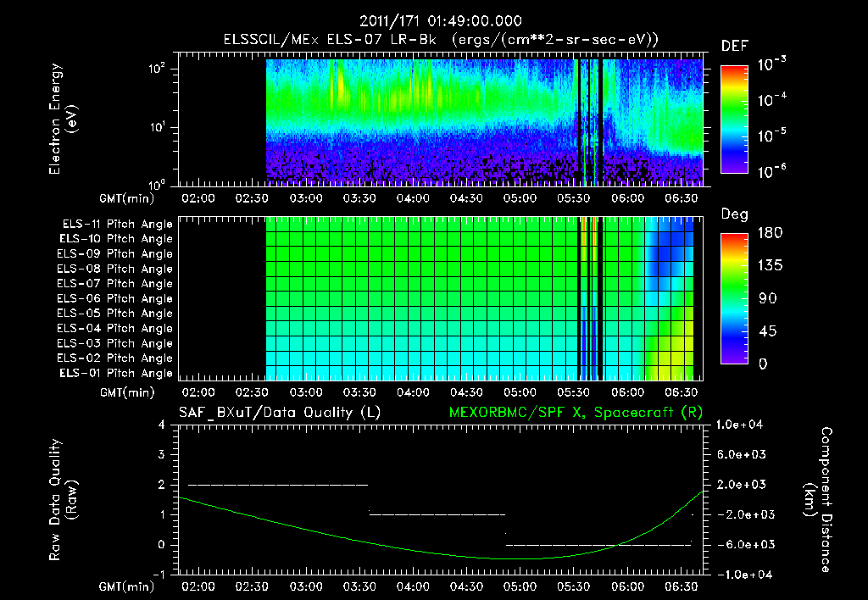Select the ELS-03 Pitch Angle row label
Viewport: 868px width, 600px height.
coord(115,344)
